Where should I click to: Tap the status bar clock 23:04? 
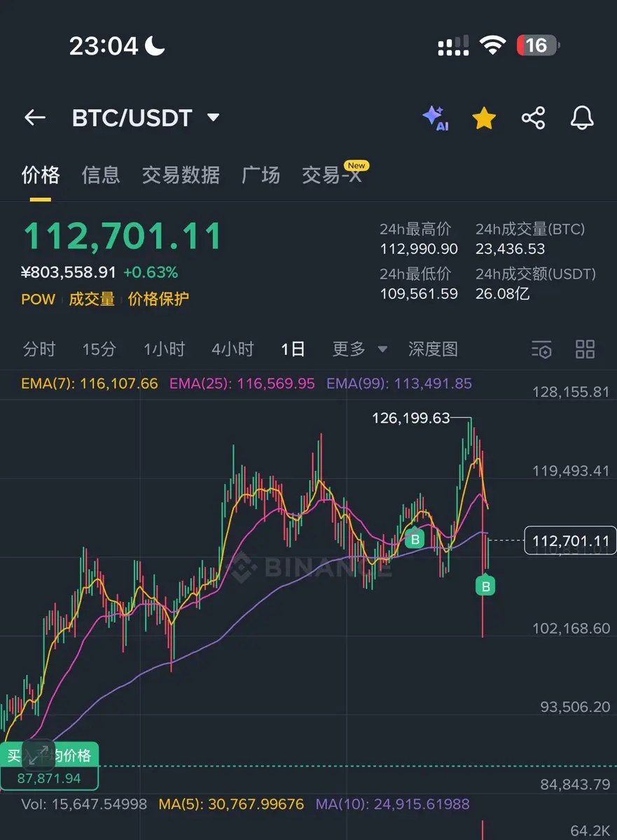pyautogui.click(x=104, y=46)
